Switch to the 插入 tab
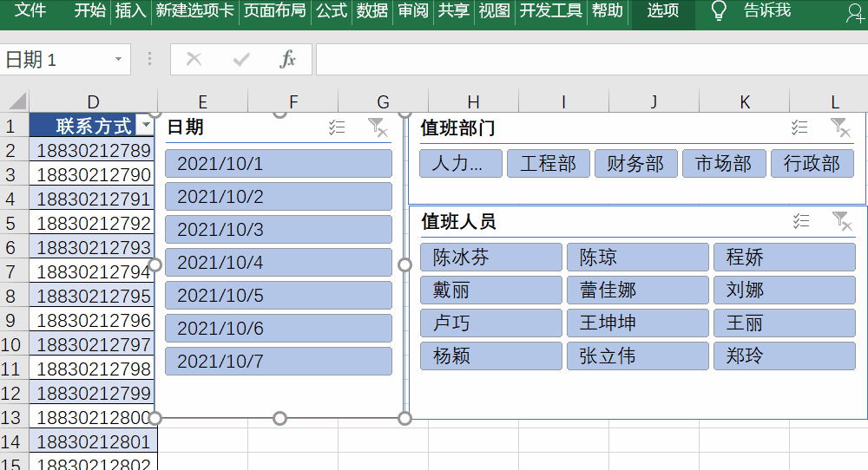The image size is (868, 470). click(131, 10)
